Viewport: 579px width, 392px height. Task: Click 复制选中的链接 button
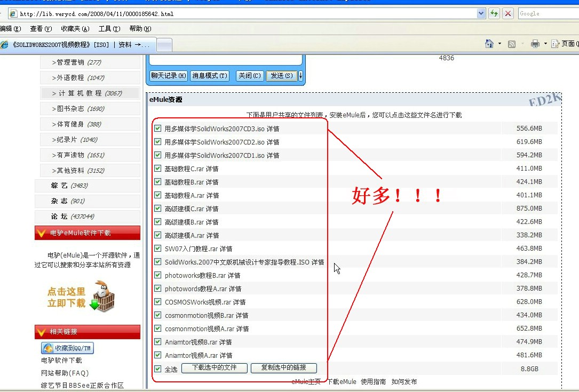click(283, 367)
